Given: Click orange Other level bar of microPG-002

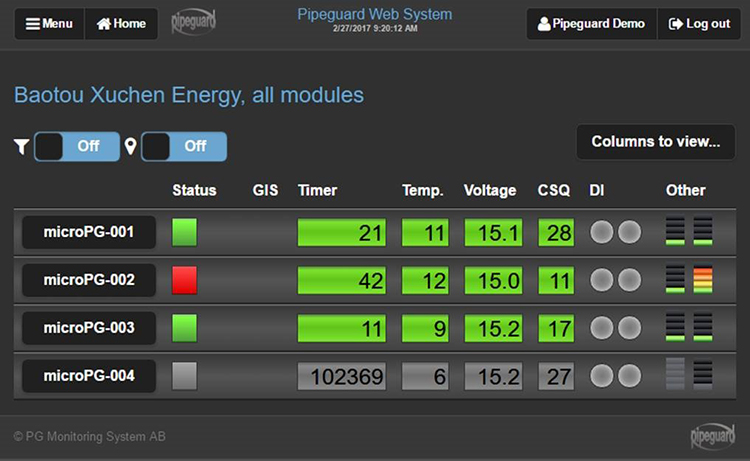Looking at the screenshot, I should click(x=703, y=279).
